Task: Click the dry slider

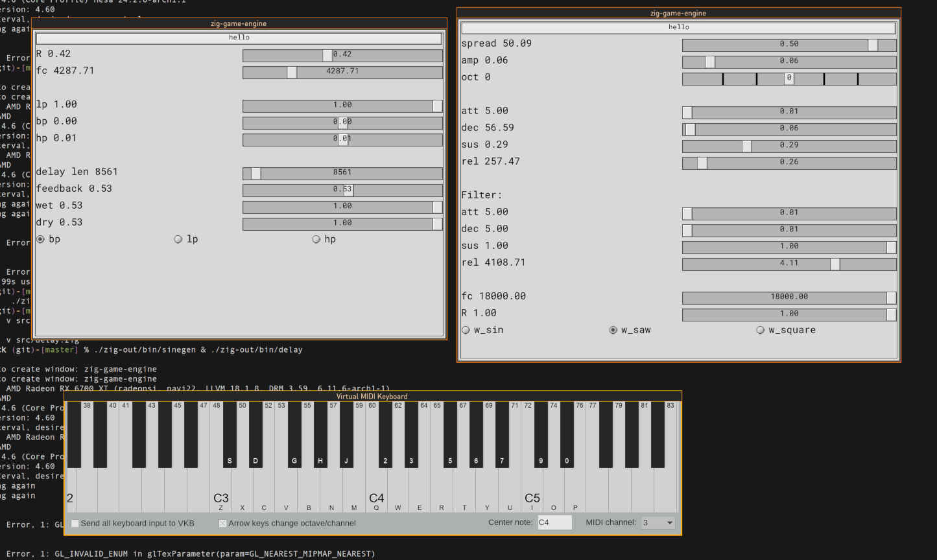Action: point(342,224)
